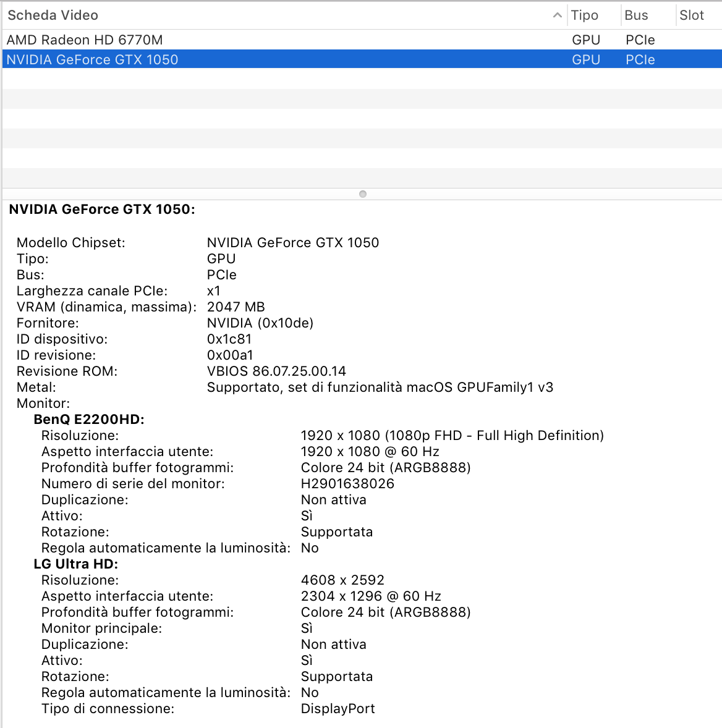This screenshot has width=722, height=728.
Task: Click the Revisione ROM label
Action: pos(67,371)
